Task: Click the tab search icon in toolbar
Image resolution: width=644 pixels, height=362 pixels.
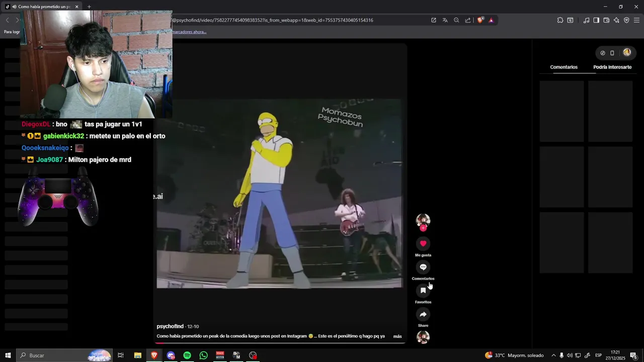Action: 570,20
